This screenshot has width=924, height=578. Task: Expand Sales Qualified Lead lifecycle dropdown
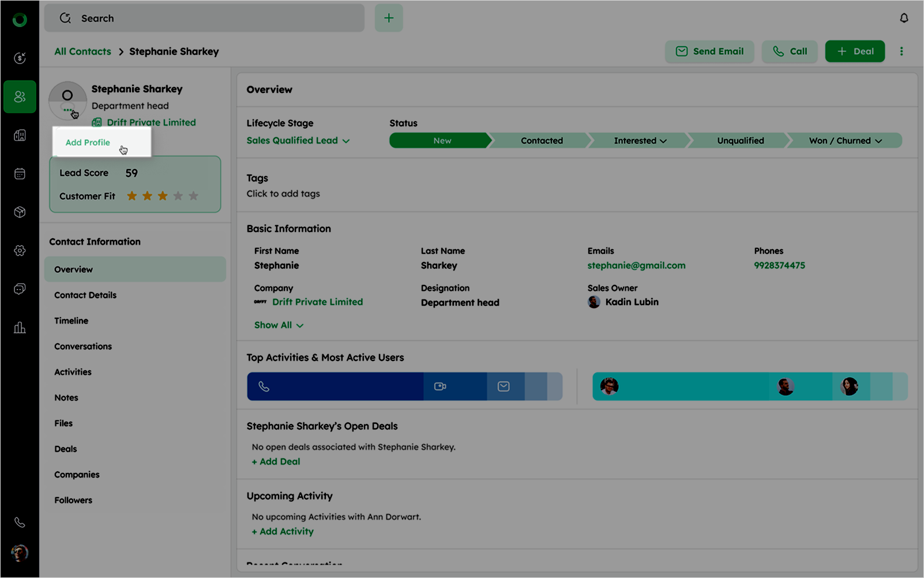coord(298,141)
